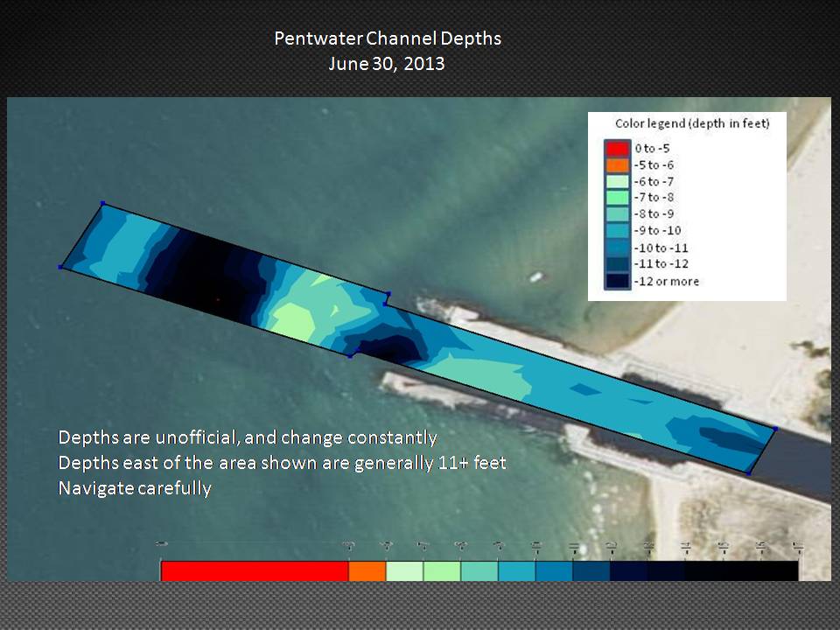The width and height of the screenshot is (840, 630).
Task: Click the long red segment of the bottom color bar
Action: point(255,570)
